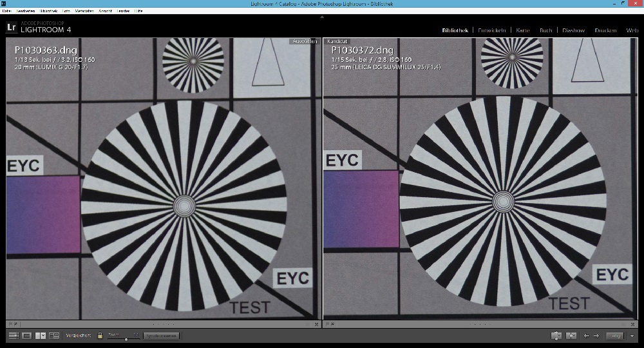644x348 pixels.
Task: Switch to Loupe view icon
Action: 26,336
